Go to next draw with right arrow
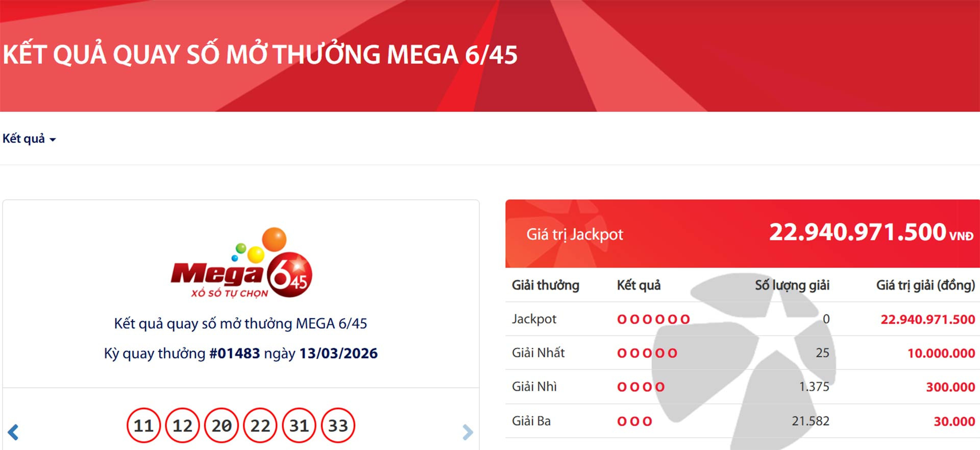The height and width of the screenshot is (450, 980). point(467,432)
